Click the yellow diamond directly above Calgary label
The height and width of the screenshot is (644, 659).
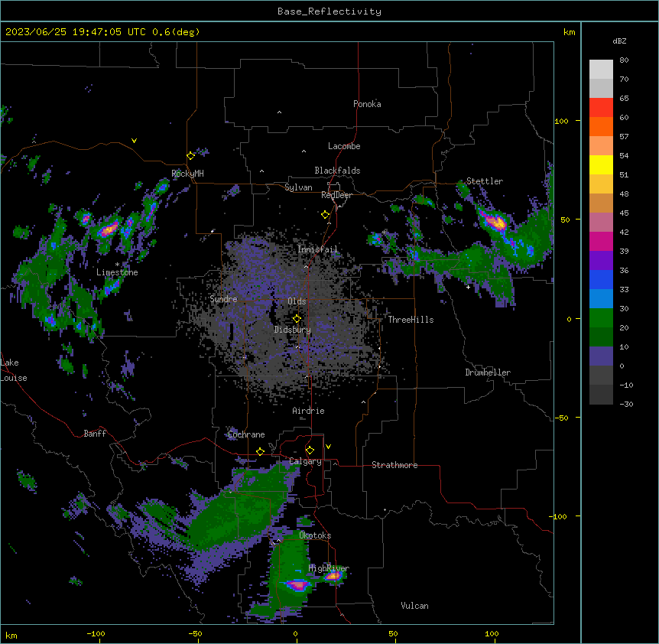[x=310, y=450]
